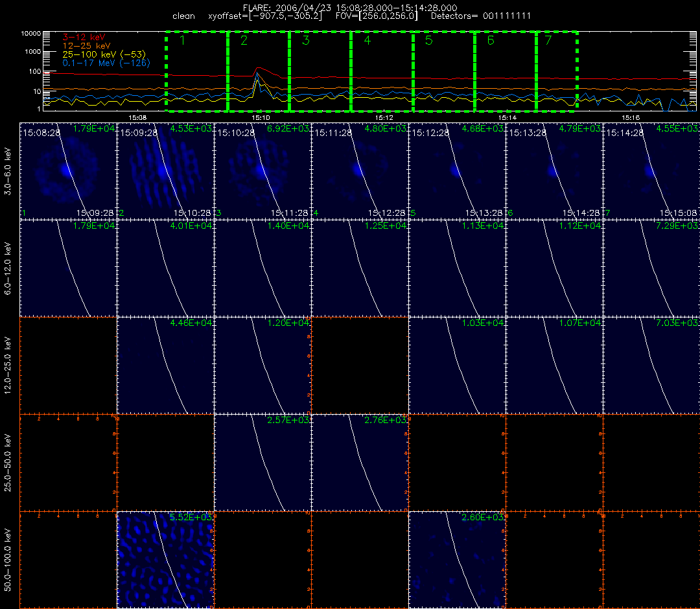The width and height of the screenshot is (700, 609).
Task: Click the 1.79E+04 value in the 6-12 keV row
Action: point(94,225)
